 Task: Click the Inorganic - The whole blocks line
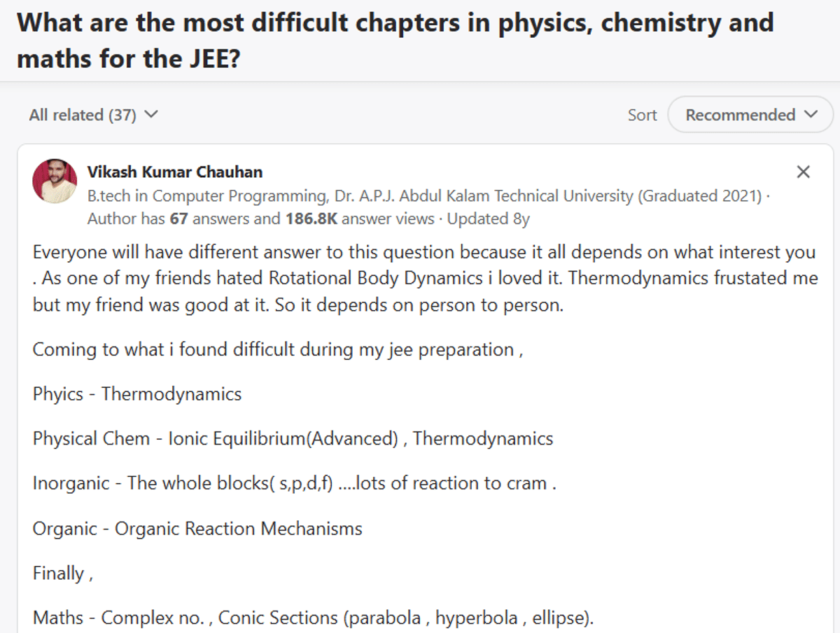(294, 484)
